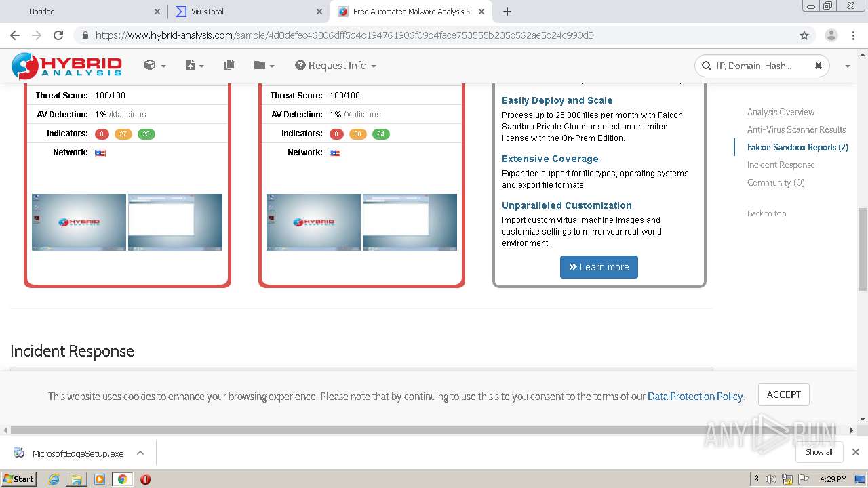Click the Chrome taskbar icon
The width and height of the screenshot is (868, 488).
point(123,479)
